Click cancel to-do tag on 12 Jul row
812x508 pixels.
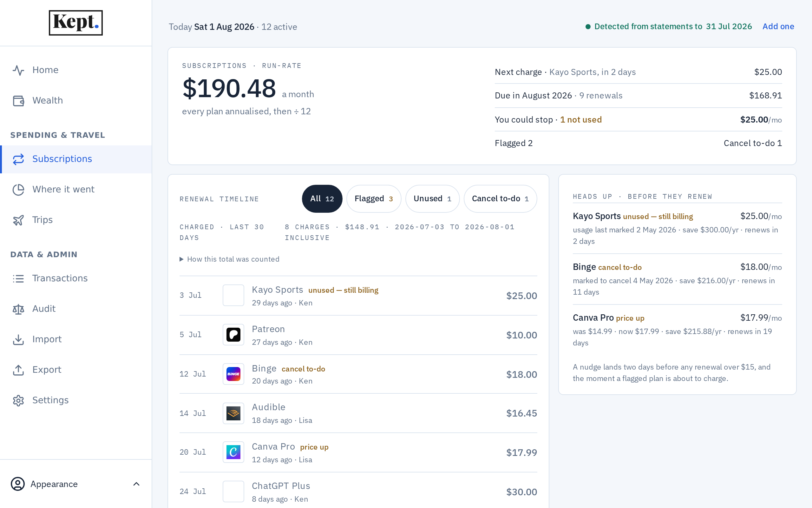tap(303, 369)
